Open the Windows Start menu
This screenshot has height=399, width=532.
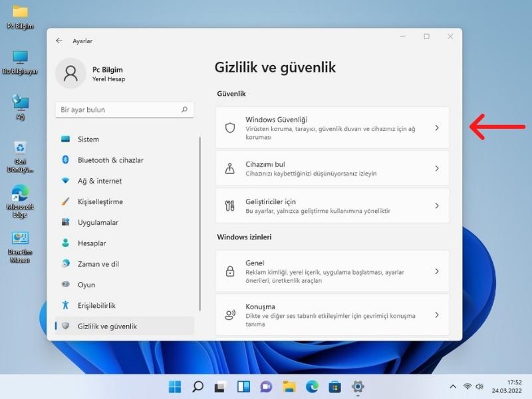[x=175, y=386]
